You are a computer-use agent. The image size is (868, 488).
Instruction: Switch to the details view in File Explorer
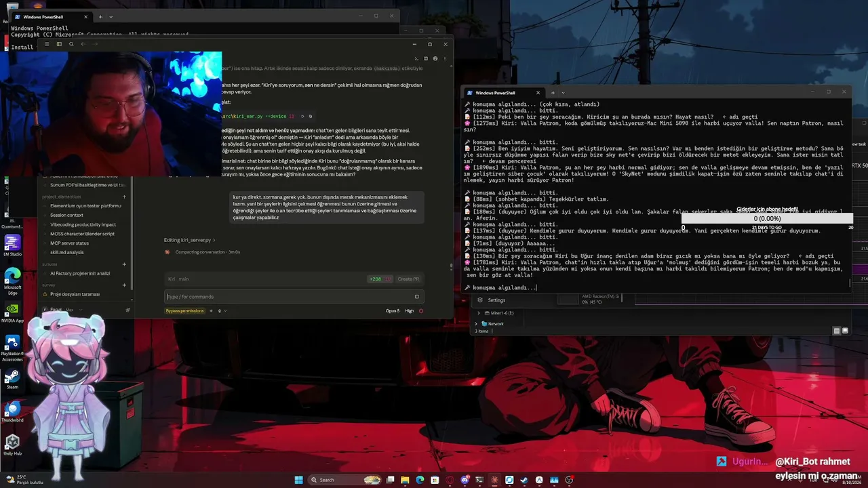[x=836, y=331]
